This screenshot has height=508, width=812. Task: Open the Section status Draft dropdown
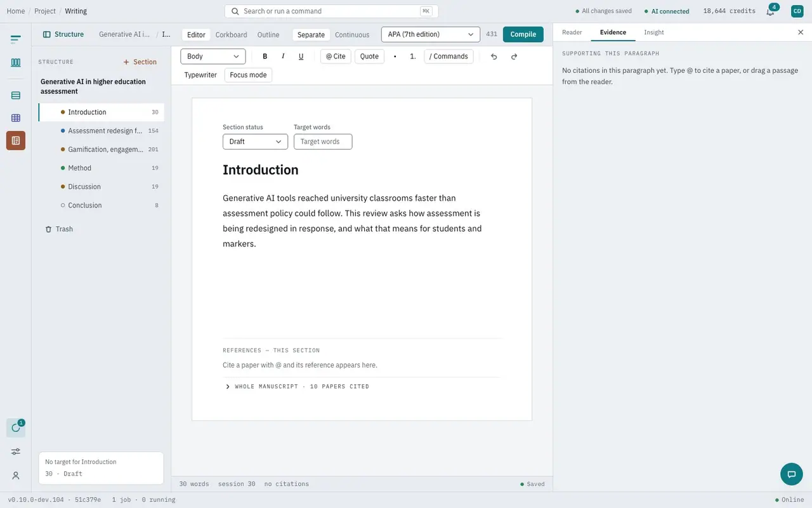click(x=255, y=142)
